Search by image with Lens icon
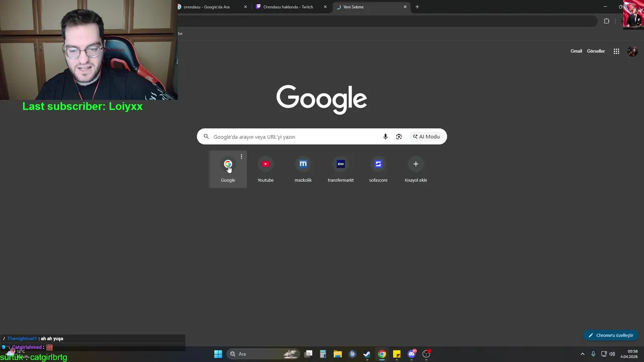Image resolution: width=644 pixels, height=362 pixels. coord(399,137)
